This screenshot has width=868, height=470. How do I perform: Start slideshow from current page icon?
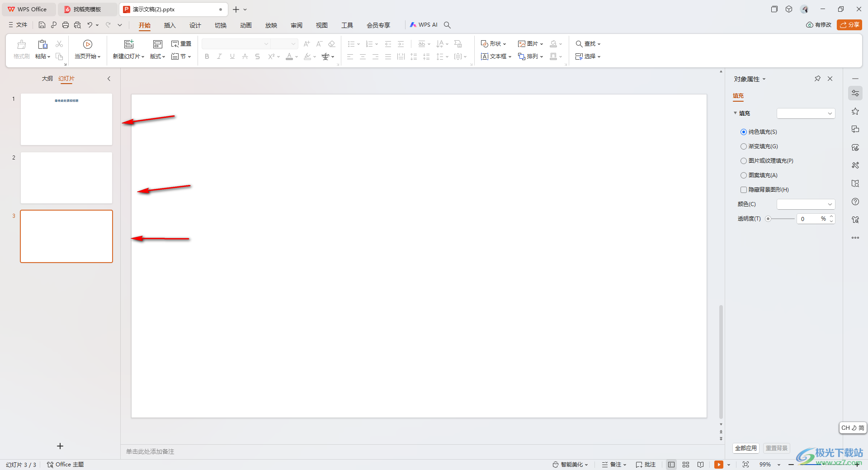click(x=88, y=44)
